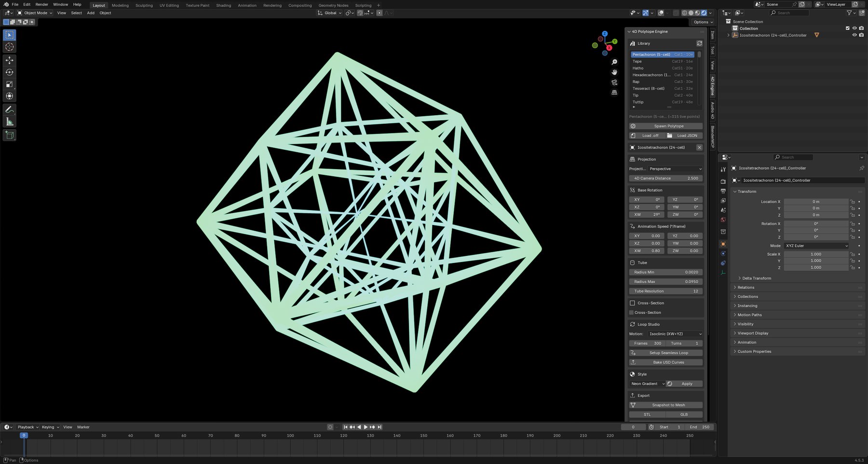
Task: Select the Cursor tool in the toolbar
Action: (x=10, y=47)
